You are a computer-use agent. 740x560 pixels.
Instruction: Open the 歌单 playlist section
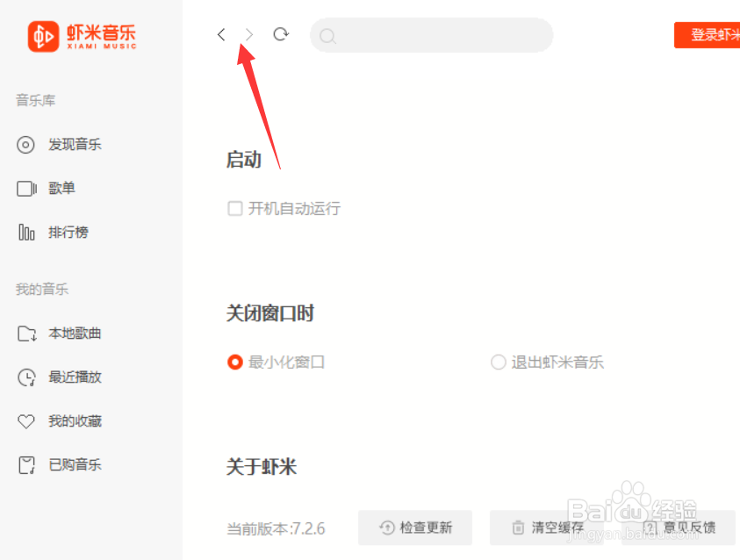(61, 188)
